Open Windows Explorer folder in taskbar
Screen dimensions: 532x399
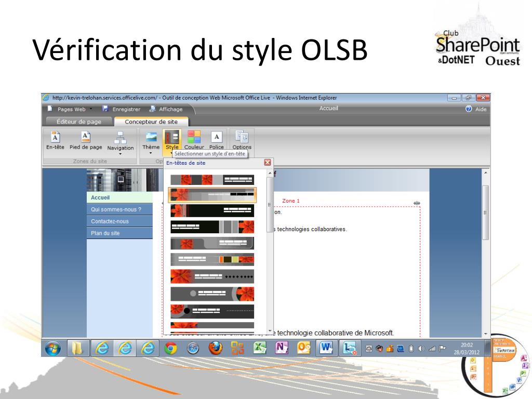tap(78, 348)
